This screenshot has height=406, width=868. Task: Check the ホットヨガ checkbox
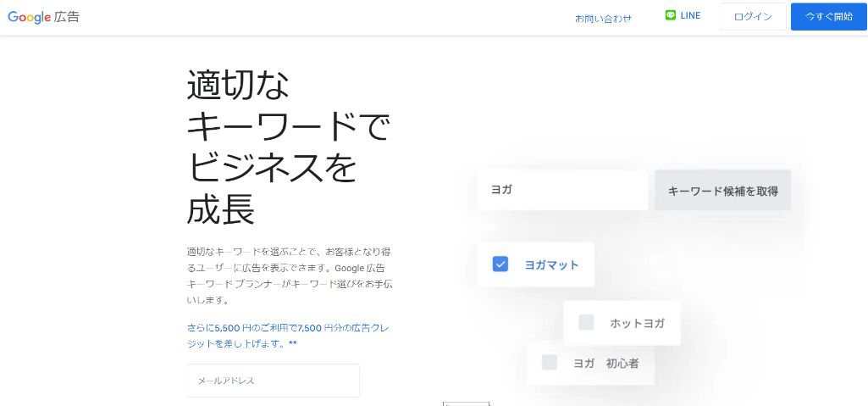pyautogui.click(x=586, y=322)
